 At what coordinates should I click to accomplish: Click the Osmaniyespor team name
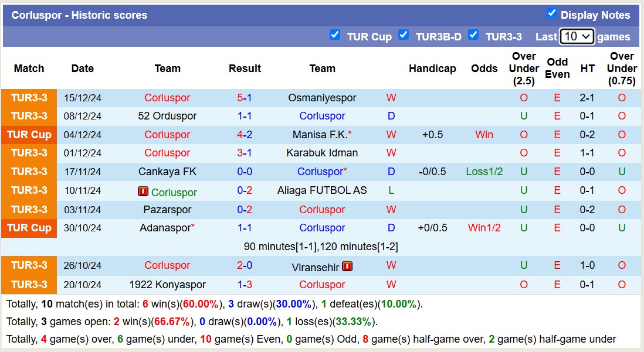coord(322,98)
